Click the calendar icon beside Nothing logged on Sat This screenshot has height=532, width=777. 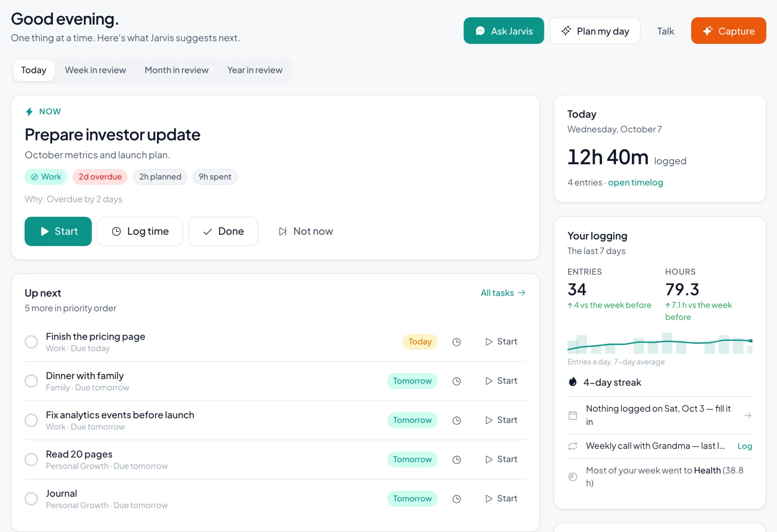(x=573, y=416)
